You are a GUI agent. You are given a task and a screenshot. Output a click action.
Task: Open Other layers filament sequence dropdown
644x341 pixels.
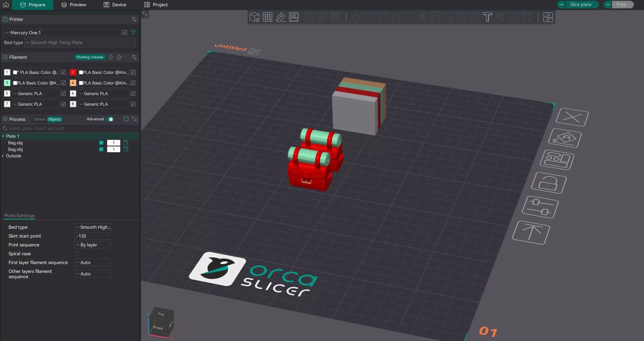[92, 274]
